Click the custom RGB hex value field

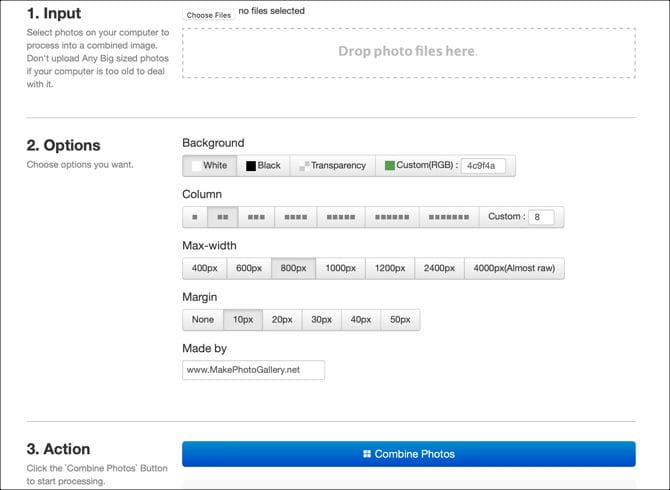(486, 166)
